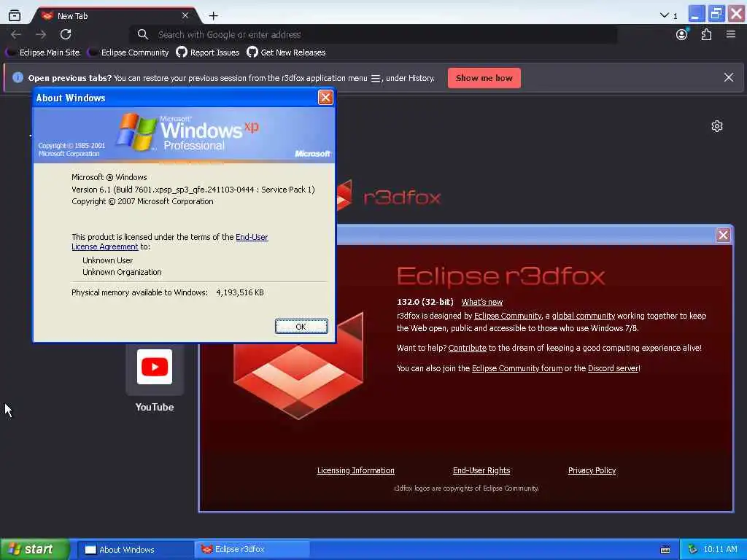Switch to Eclipse r3dfox taskbar item
The width and height of the screenshot is (747, 560).
(x=252, y=550)
